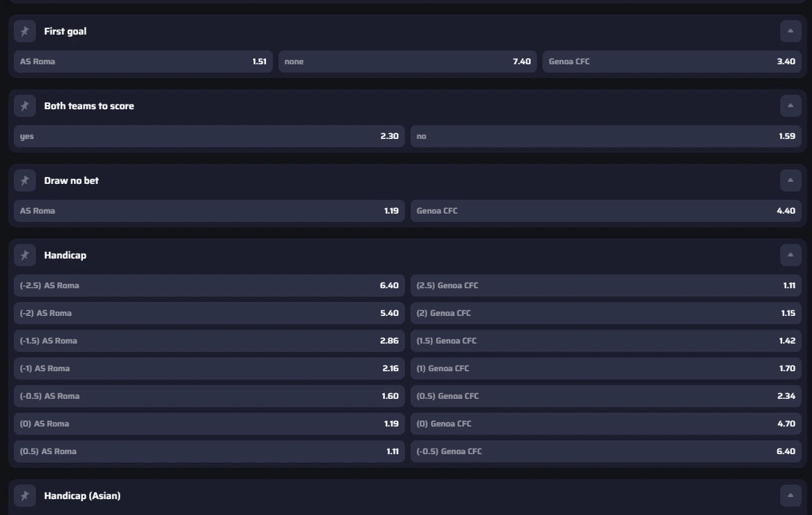Pin the Both teams to score market
The image size is (812, 515).
pos(25,106)
